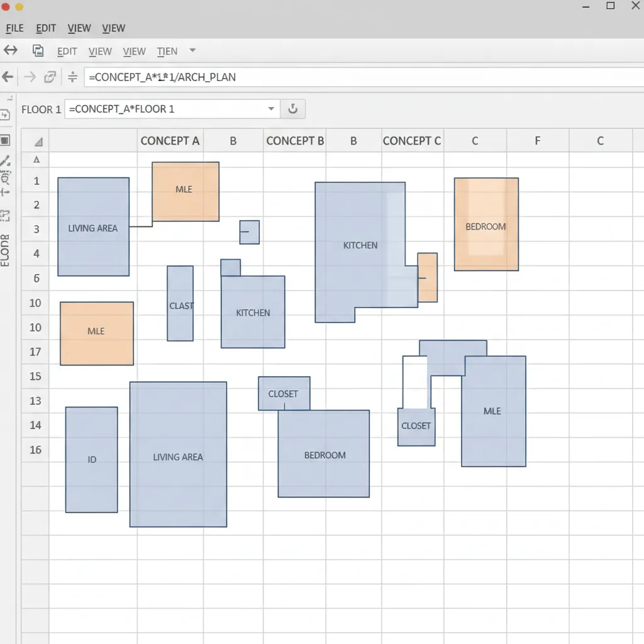Go back with the left arrow icon
Screen dimensions: 644x644
[8, 77]
